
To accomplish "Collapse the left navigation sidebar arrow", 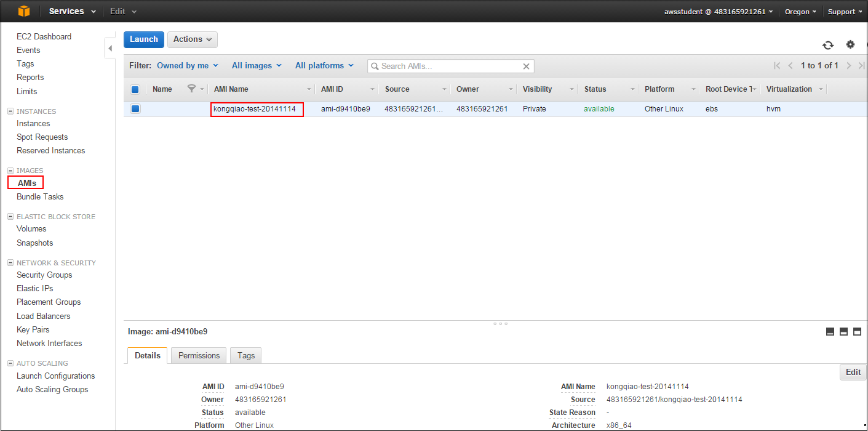I will point(110,48).
